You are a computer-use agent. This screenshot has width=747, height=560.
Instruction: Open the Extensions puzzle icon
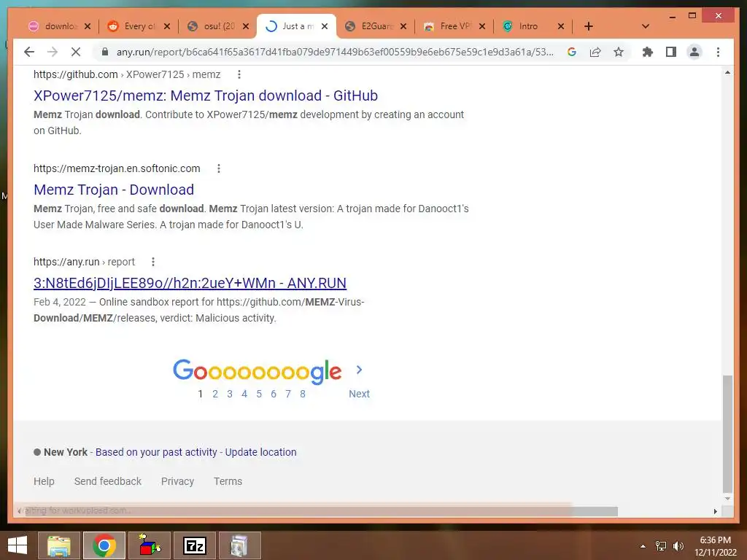click(x=648, y=52)
